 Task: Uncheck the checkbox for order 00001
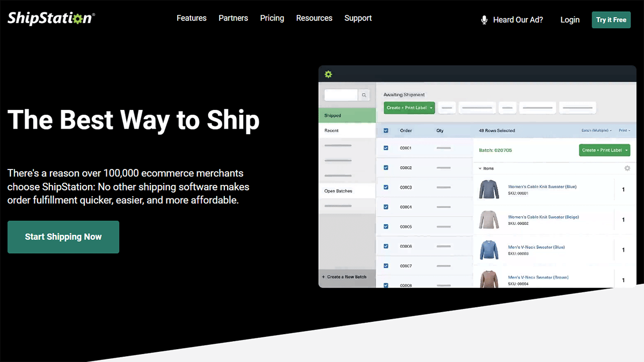pos(386,148)
